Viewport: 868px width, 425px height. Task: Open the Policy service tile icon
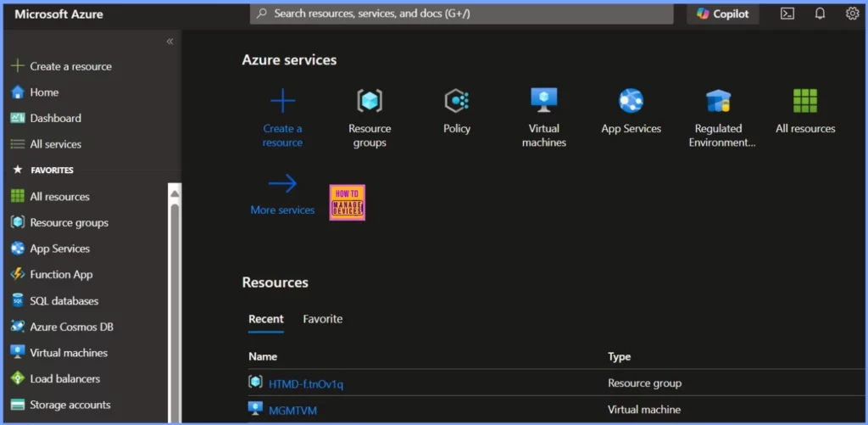457,101
